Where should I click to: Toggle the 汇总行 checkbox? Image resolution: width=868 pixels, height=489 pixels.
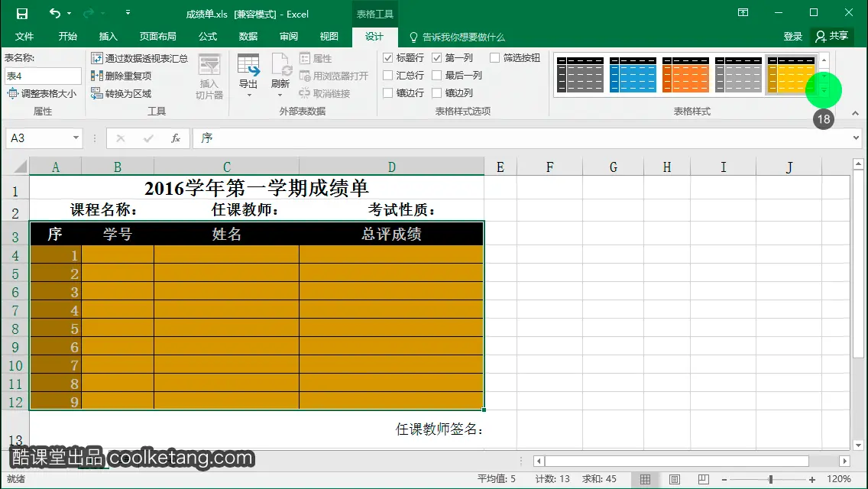point(388,76)
